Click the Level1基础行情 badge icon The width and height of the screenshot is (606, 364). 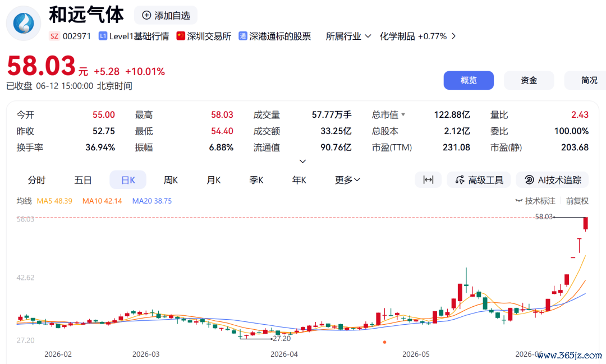103,36
